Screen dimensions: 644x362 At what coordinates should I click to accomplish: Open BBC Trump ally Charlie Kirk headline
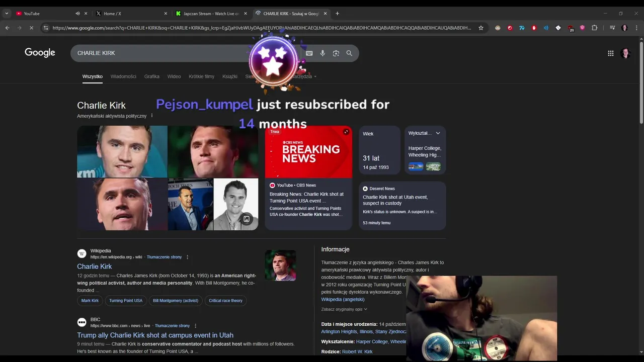[155, 335]
